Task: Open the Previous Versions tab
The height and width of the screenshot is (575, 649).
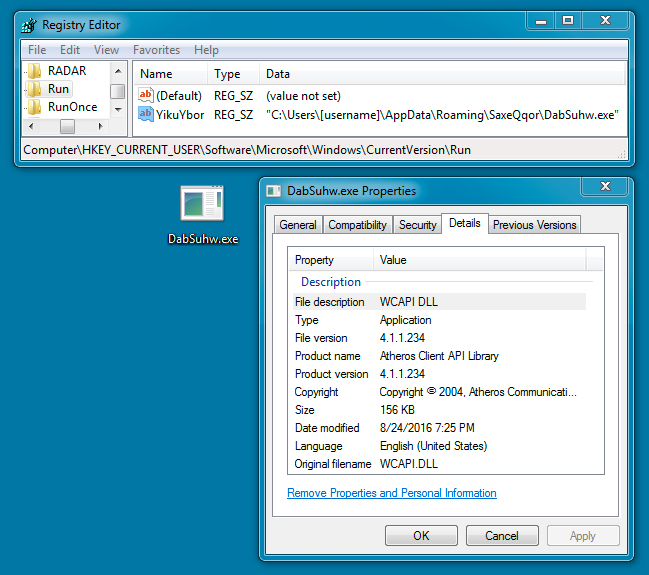Action: 534,225
